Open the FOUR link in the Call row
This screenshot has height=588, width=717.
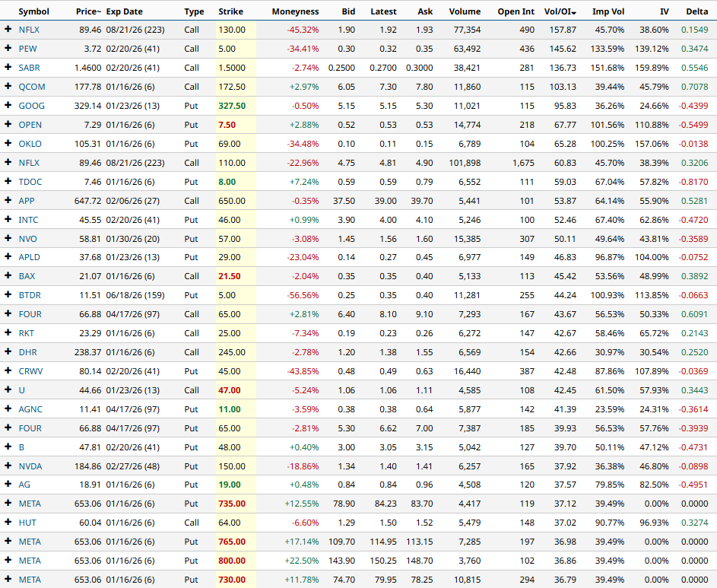pos(30,314)
